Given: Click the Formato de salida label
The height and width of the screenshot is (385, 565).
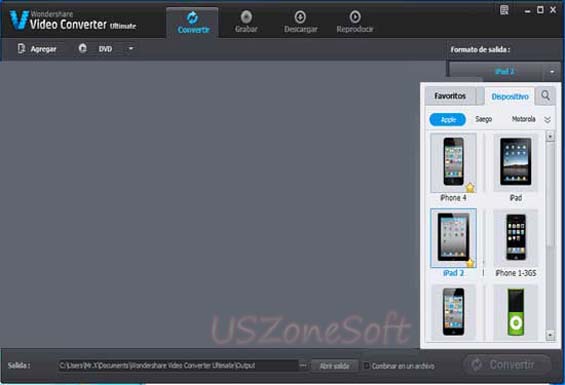Looking at the screenshot, I should [480, 49].
